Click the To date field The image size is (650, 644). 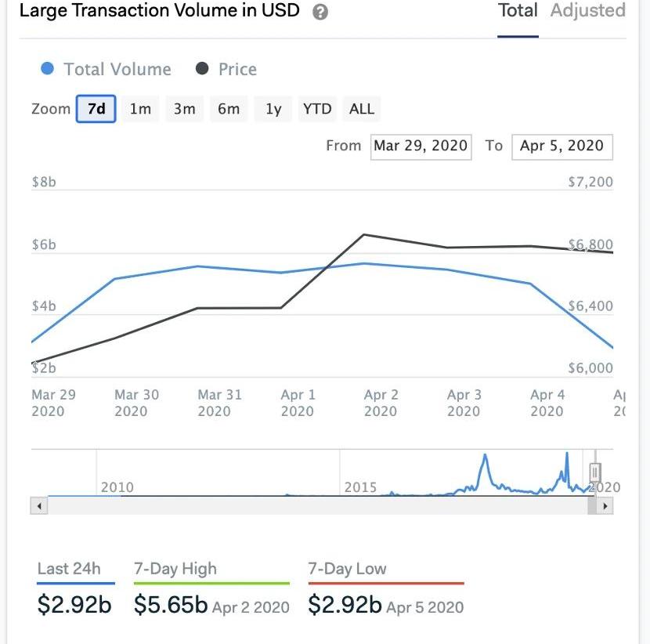562,146
